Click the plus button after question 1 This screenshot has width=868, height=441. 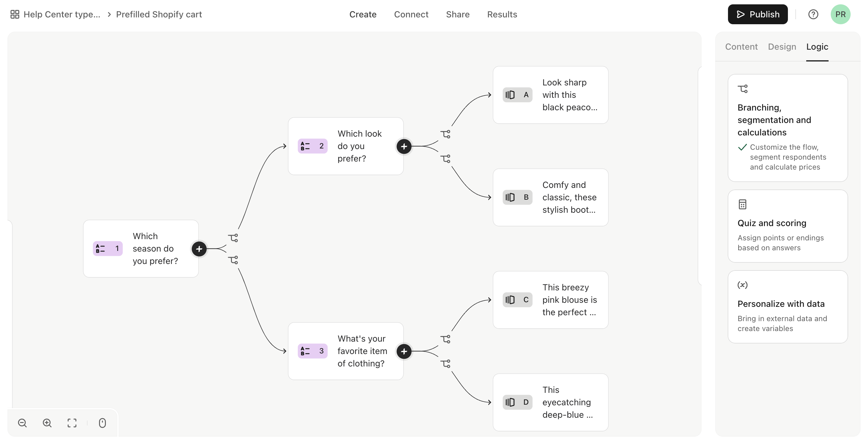(199, 249)
